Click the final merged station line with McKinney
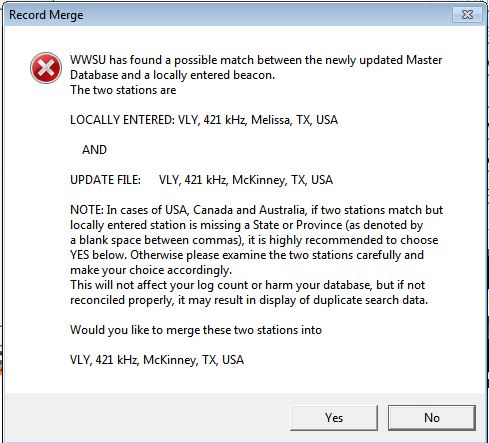This screenshot has width=489, height=443. point(157,360)
